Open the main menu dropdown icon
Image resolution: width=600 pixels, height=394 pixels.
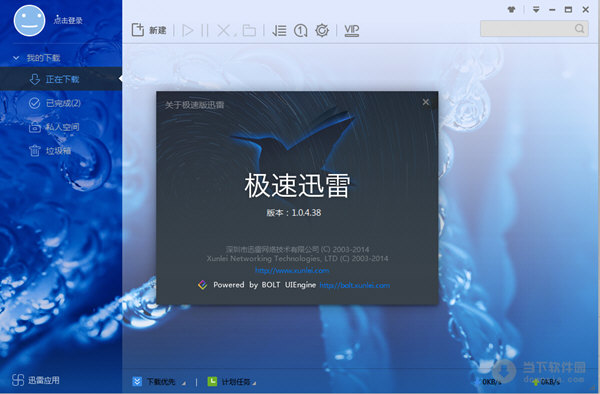click(536, 10)
